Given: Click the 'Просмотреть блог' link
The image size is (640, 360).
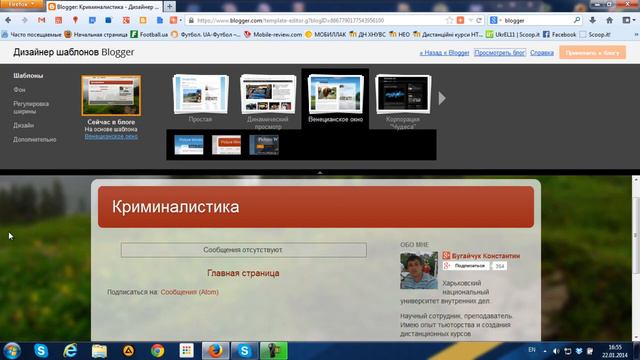Looking at the screenshot, I should [500, 53].
